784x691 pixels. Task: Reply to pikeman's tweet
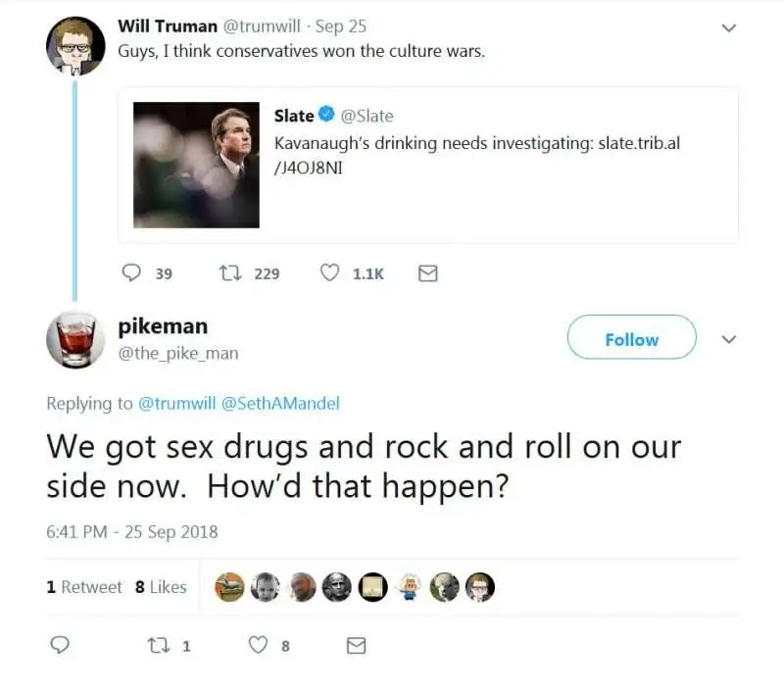(60, 645)
